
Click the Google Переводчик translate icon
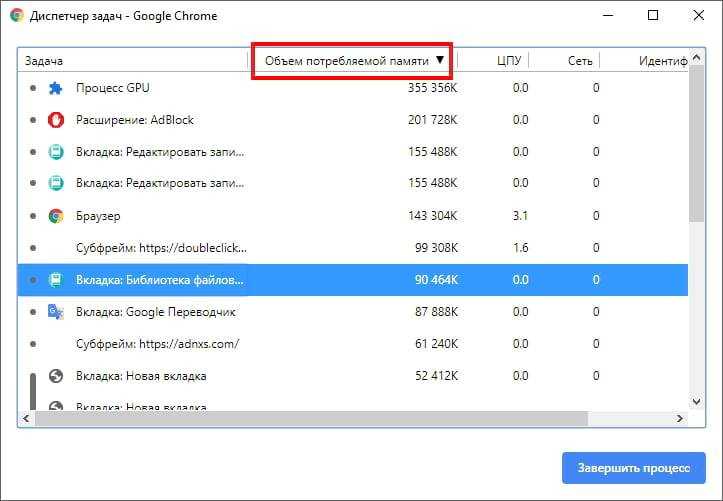coord(56,312)
